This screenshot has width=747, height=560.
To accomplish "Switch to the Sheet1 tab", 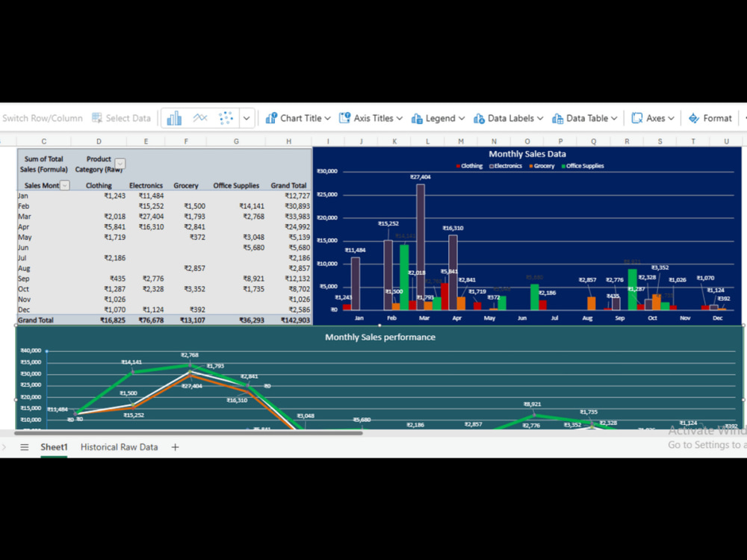I will pos(54,447).
